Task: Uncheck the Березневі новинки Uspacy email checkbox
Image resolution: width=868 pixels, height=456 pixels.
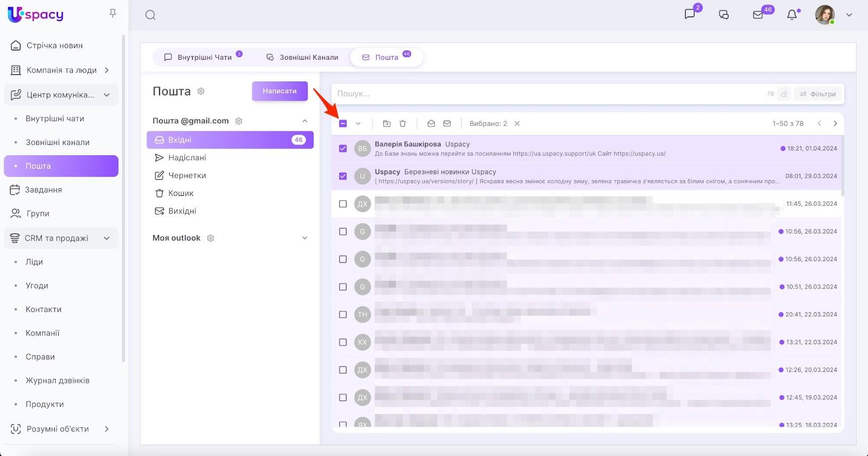Action: [x=343, y=176]
